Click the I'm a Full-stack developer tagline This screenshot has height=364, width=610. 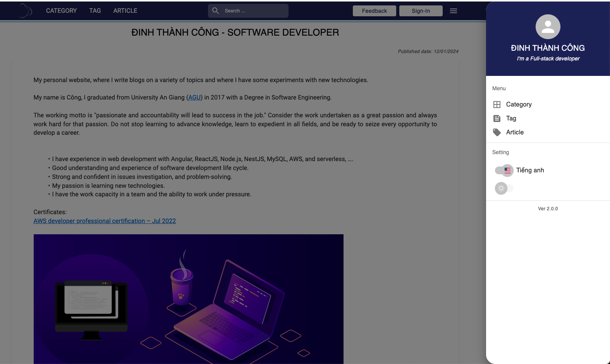click(x=548, y=59)
